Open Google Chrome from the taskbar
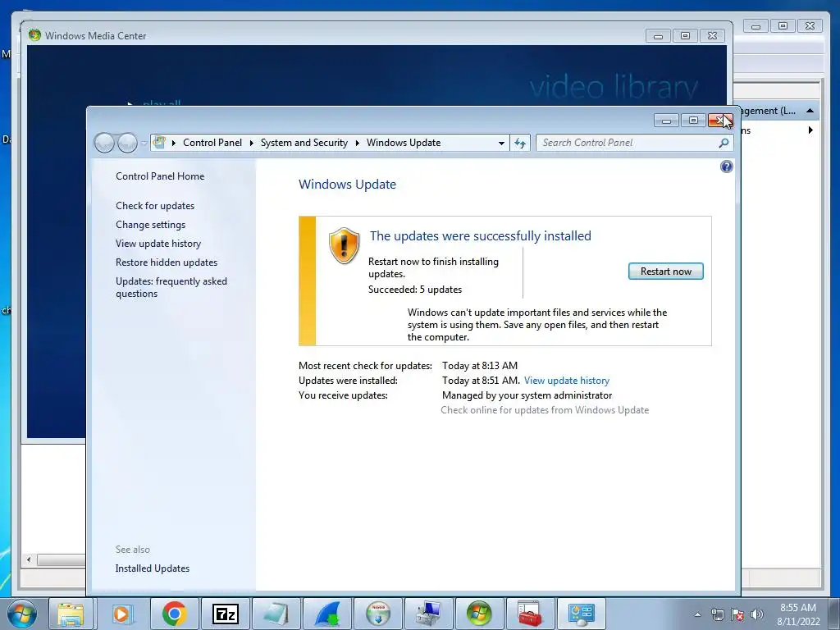The image size is (840, 630). pos(174,614)
